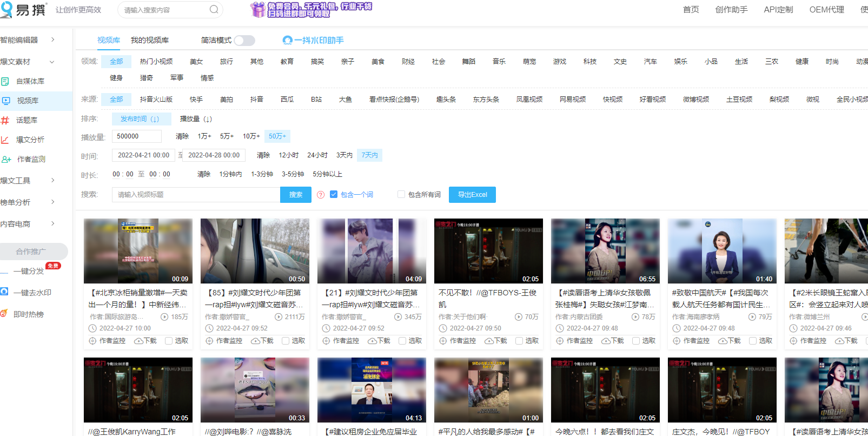Screen dimensions: 868x436
Task: Check 选取 for 北京冰柜销量激增 video
Action: (169, 341)
